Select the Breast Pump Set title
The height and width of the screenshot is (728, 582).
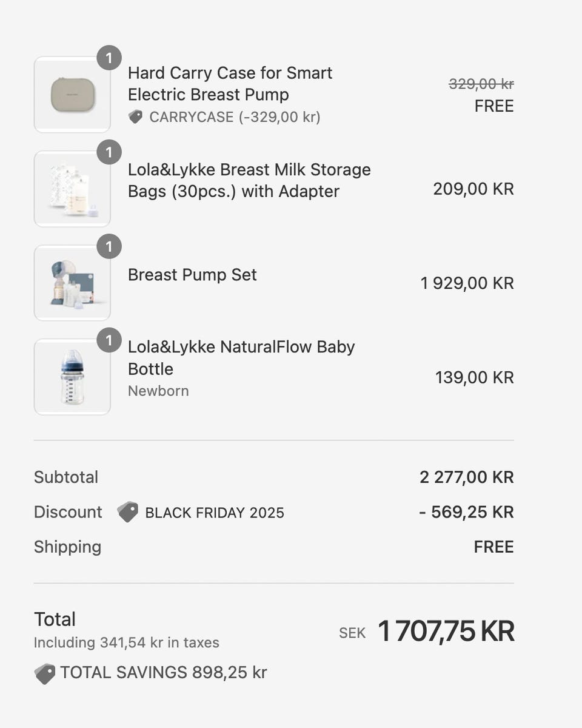coord(192,275)
